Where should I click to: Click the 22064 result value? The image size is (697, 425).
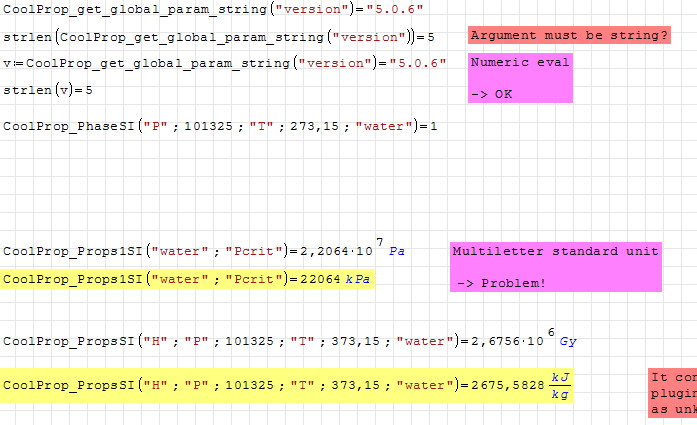(x=320, y=279)
